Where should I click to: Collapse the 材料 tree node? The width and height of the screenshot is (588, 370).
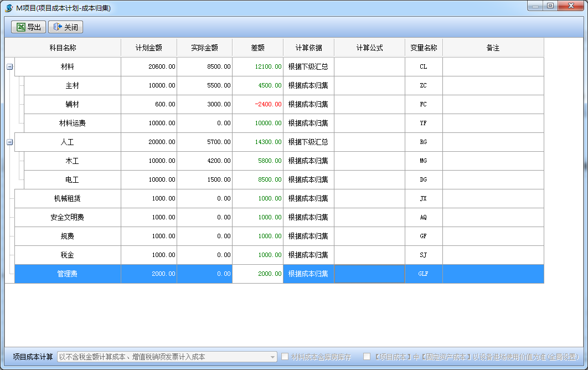[9, 66]
